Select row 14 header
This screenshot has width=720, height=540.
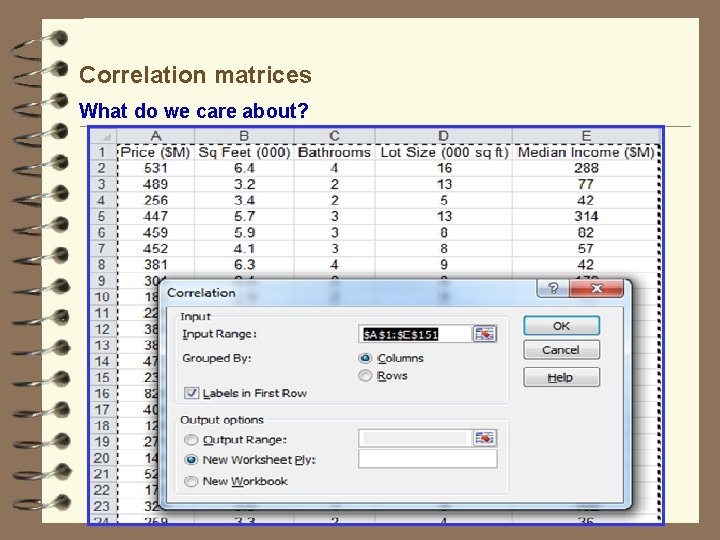point(102,361)
